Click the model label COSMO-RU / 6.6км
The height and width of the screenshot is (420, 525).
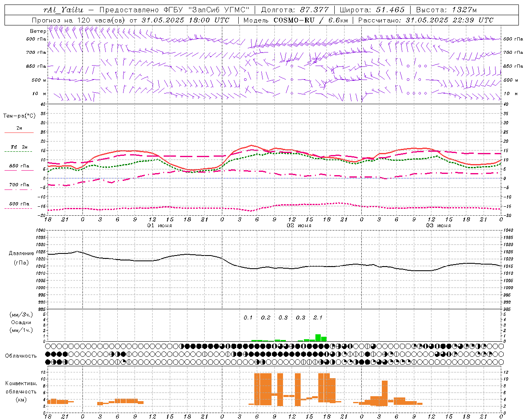tap(311, 20)
